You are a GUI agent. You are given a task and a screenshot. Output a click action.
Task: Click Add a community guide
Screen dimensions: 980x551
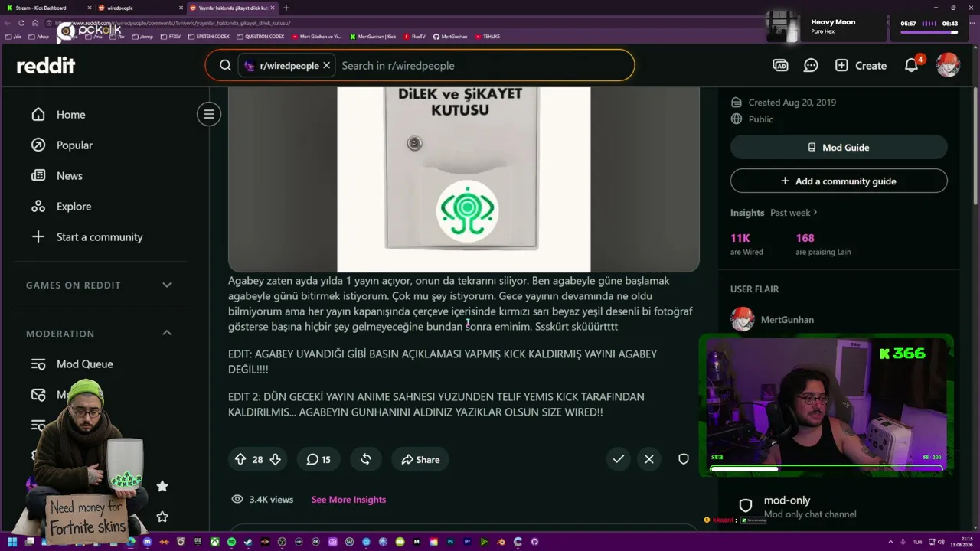pyautogui.click(x=839, y=181)
